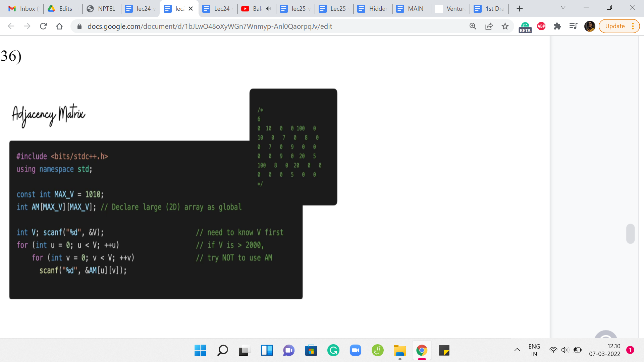The height and width of the screenshot is (362, 644).
Task: Open Adblock Plus extension icon
Action: pyautogui.click(x=541, y=26)
